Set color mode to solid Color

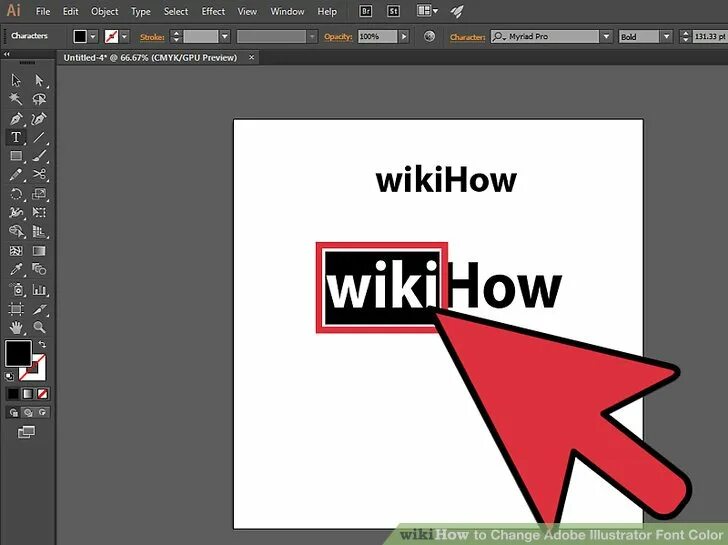click(x=13, y=394)
